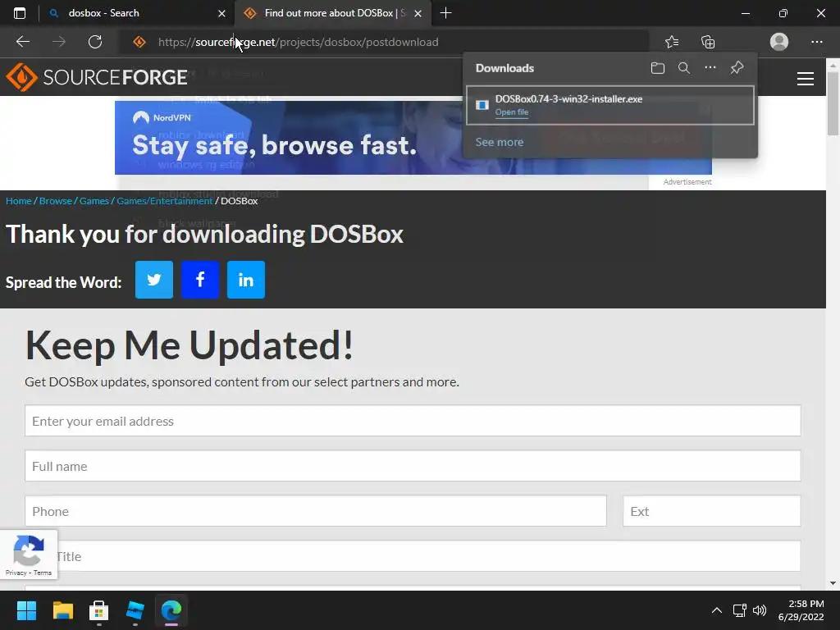
Task: Share on LinkedIn button
Action: [x=246, y=280]
